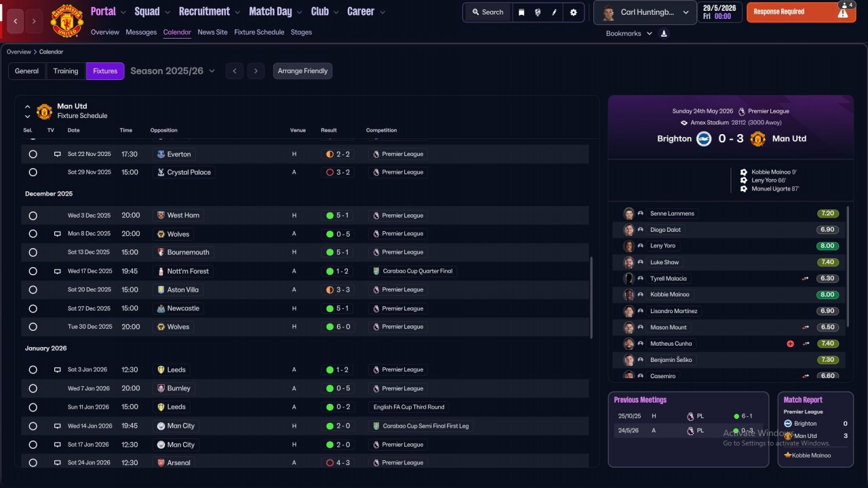Select the Burnley fixture radio button
The height and width of the screenshot is (488, 868).
coord(33,388)
